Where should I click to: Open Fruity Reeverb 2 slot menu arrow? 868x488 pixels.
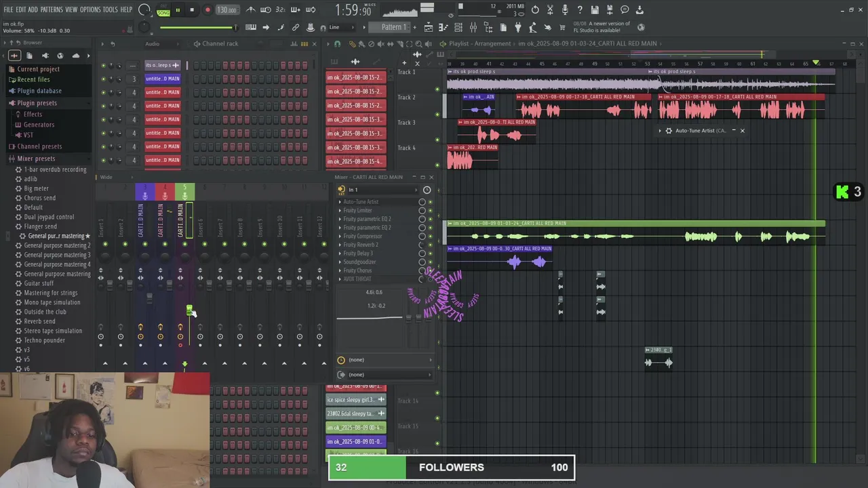pos(340,245)
